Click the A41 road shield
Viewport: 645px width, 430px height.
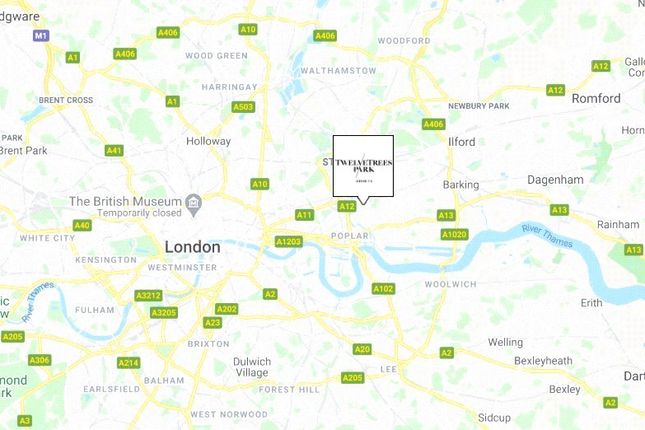click(x=114, y=151)
